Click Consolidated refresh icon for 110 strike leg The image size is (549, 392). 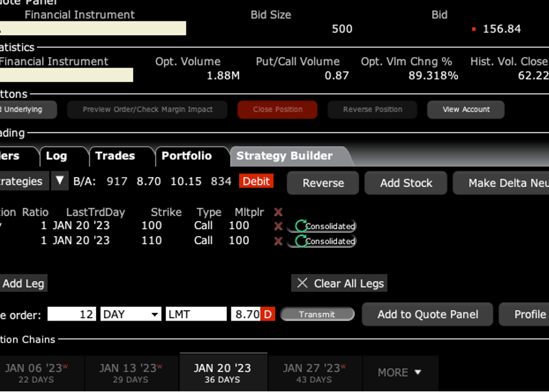pyautogui.click(x=301, y=241)
